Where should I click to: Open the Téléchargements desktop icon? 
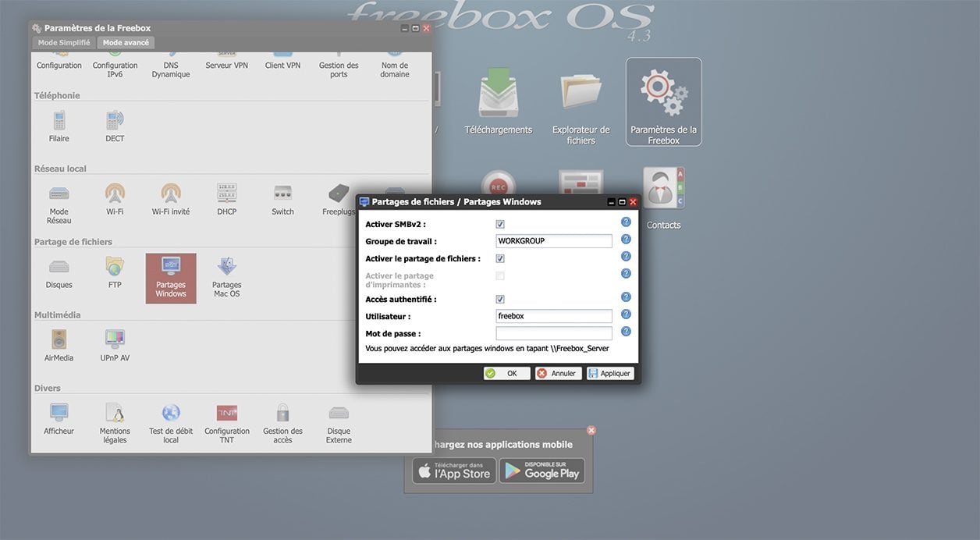click(x=499, y=101)
